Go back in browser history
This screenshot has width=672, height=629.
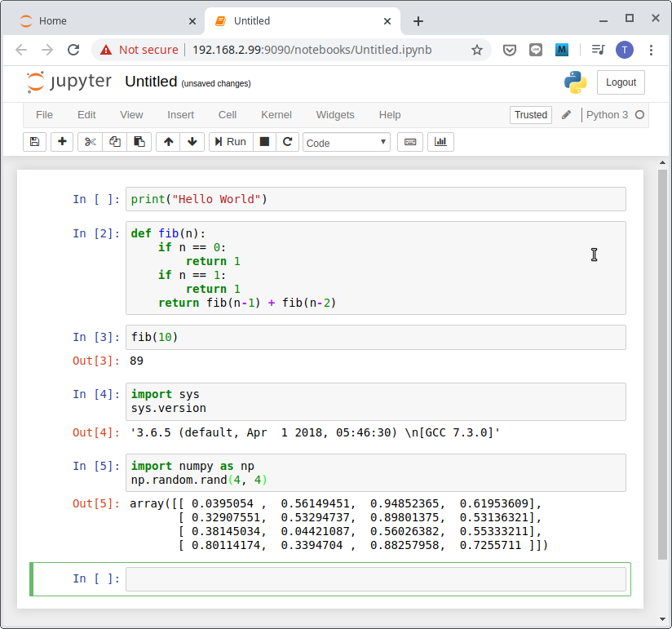coord(21,50)
